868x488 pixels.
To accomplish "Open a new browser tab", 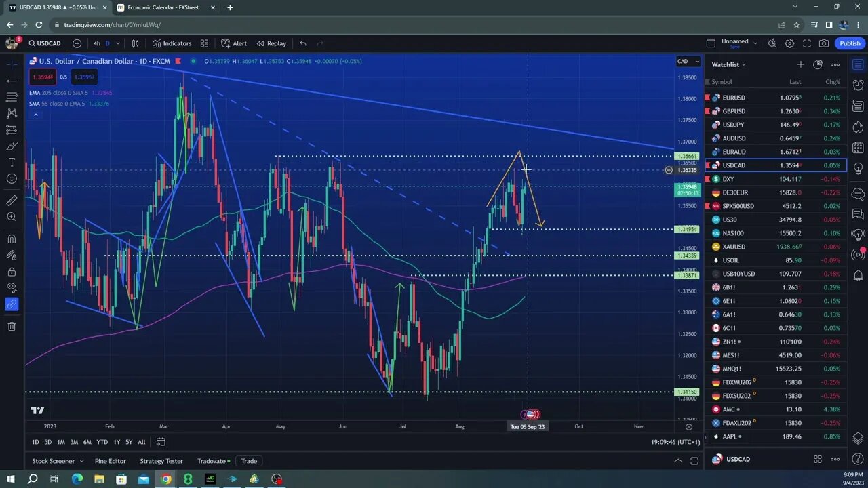I will pos(230,7).
